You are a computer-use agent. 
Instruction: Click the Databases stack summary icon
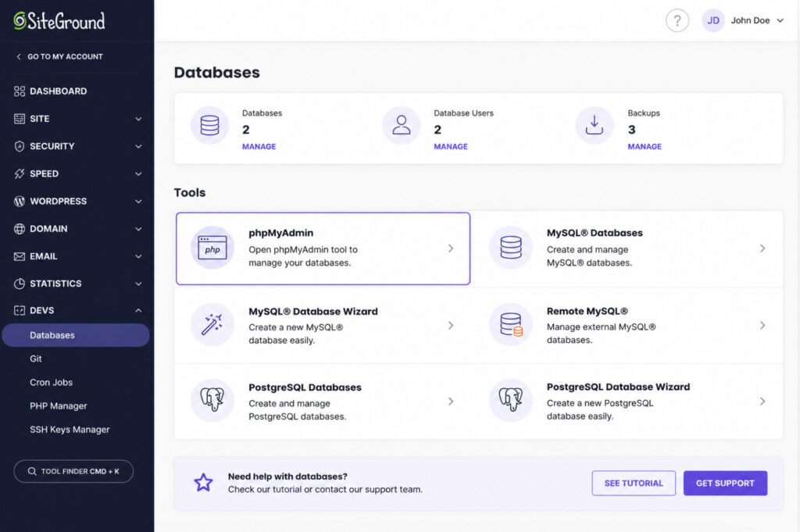tap(209, 126)
